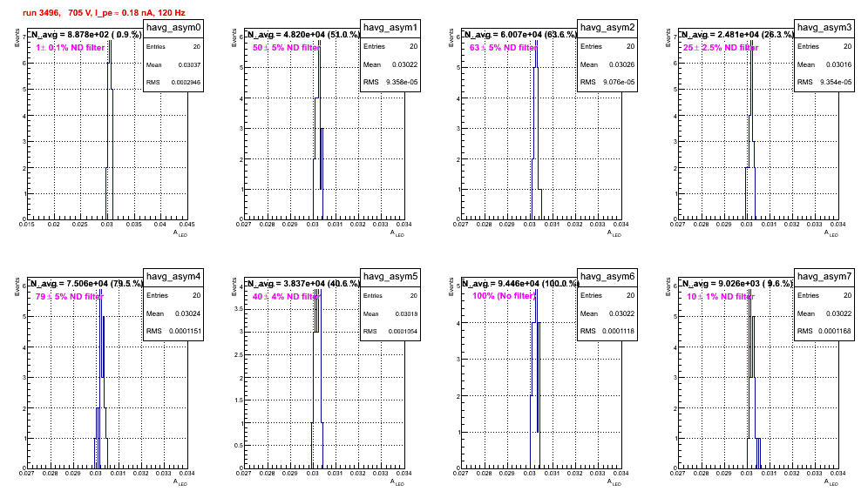Select the havg_asym0 stats box title

[x=173, y=27]
